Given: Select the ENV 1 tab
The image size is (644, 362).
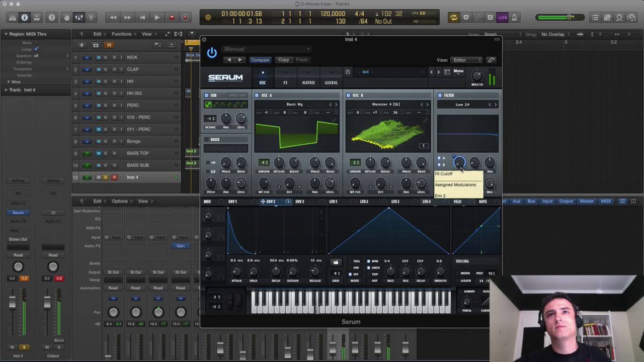Looking at the screenshot, I should click(x=232, y=202).
